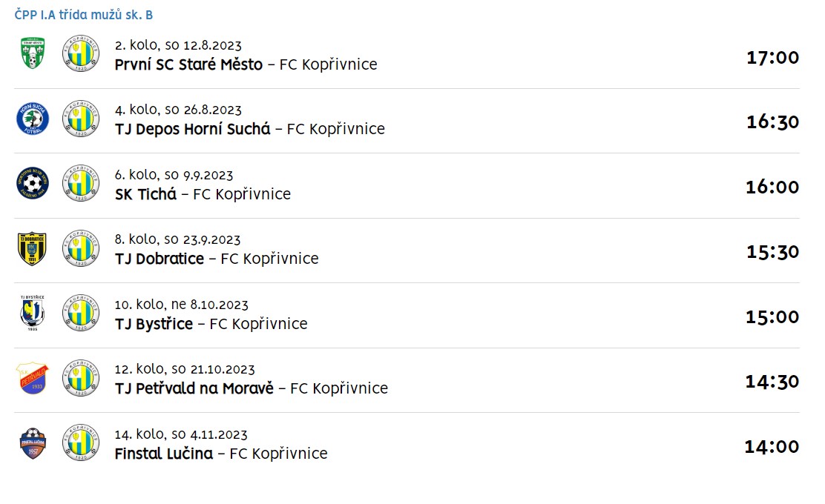Click FC Kopřivnice crest in the Finstal Lučina row
This screenshot has width=825, height=504.
[x=81, y=443]
